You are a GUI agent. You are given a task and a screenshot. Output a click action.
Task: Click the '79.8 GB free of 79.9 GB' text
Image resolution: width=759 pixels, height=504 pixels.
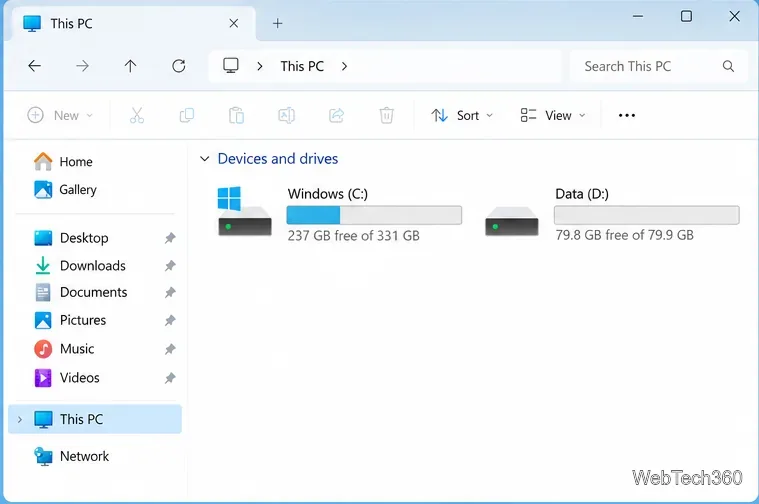(x=624, y=235)
